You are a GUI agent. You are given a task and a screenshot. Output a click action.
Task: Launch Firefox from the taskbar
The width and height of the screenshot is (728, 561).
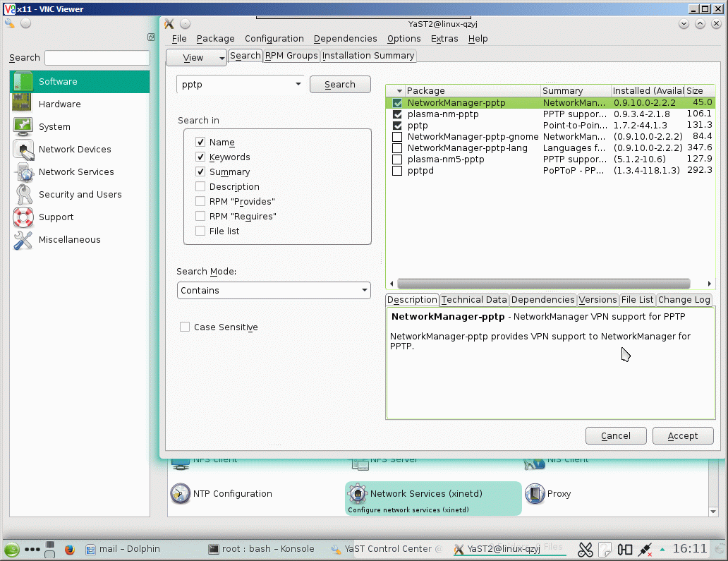tap(70, 550)
